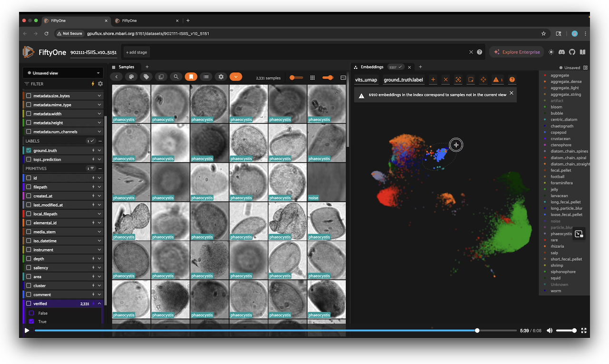Viewport: 609px width, 364px height.
Task: Switch to the Samples panel tab
Action: tap(123, 67)
